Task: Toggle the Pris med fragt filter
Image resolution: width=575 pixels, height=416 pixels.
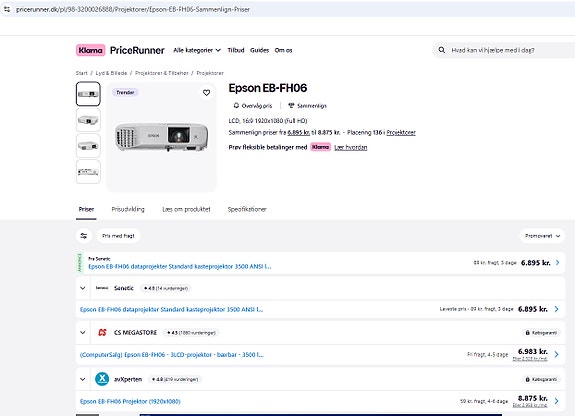Action: pos(118,236)
